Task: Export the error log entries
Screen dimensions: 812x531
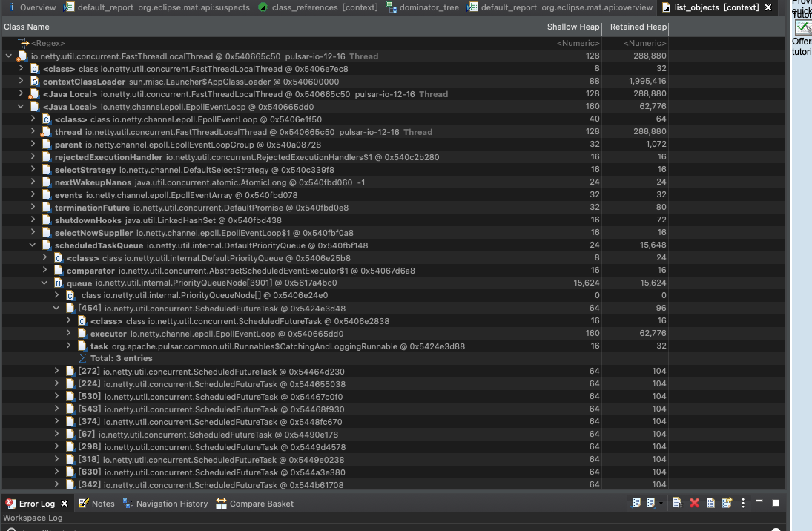Action: point(636,502)
